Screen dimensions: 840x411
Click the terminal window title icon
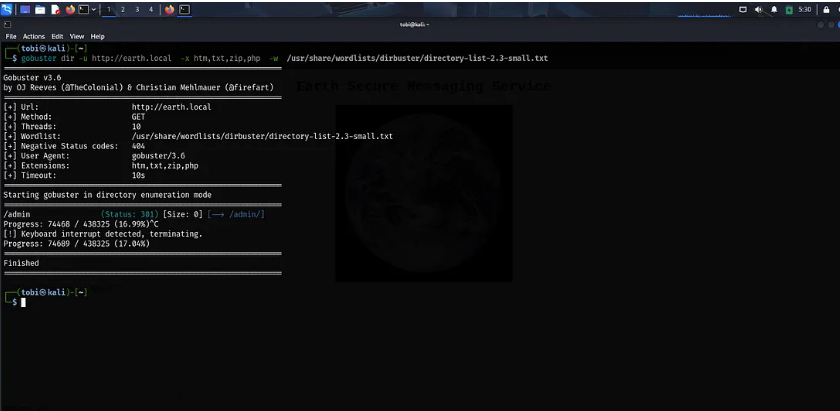pos(8,25)
